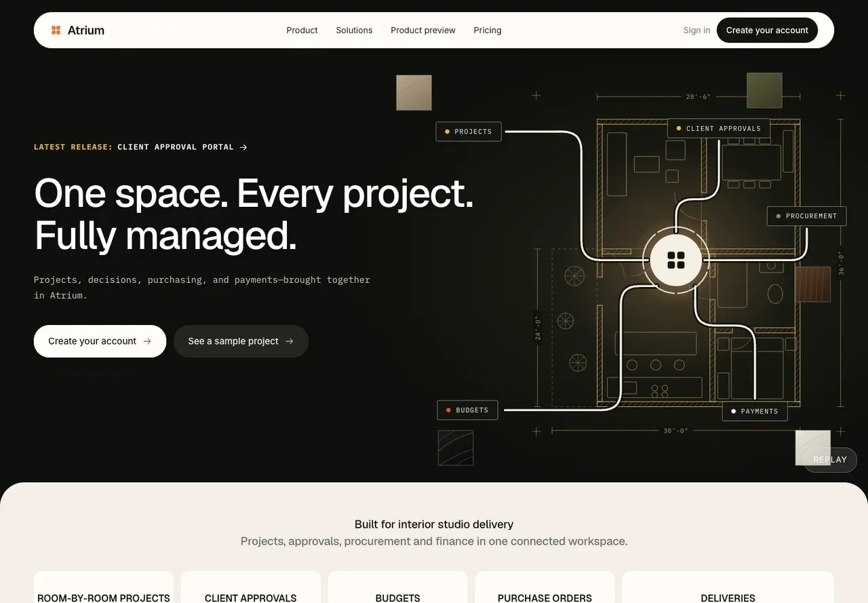Image resolution: width=868 pixels, height=603 pixels.
Task: Click the Sign in link
Action: click(x=696, y=30)
